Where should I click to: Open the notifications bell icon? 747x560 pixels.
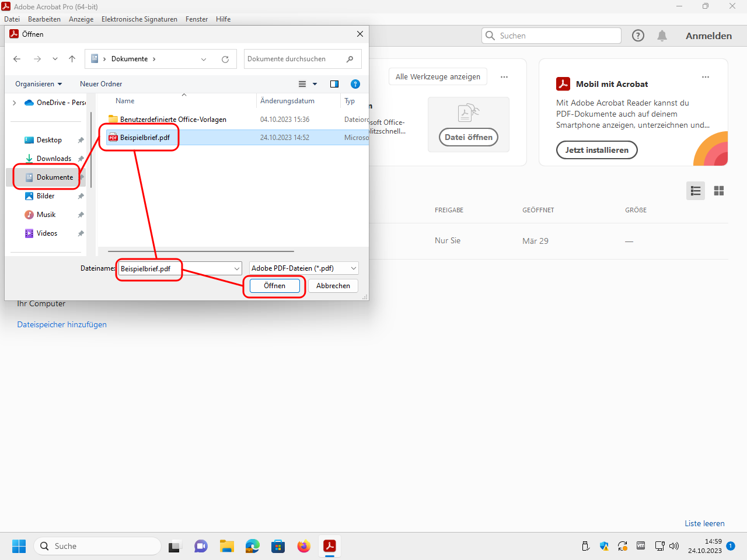tap(662, 36)
